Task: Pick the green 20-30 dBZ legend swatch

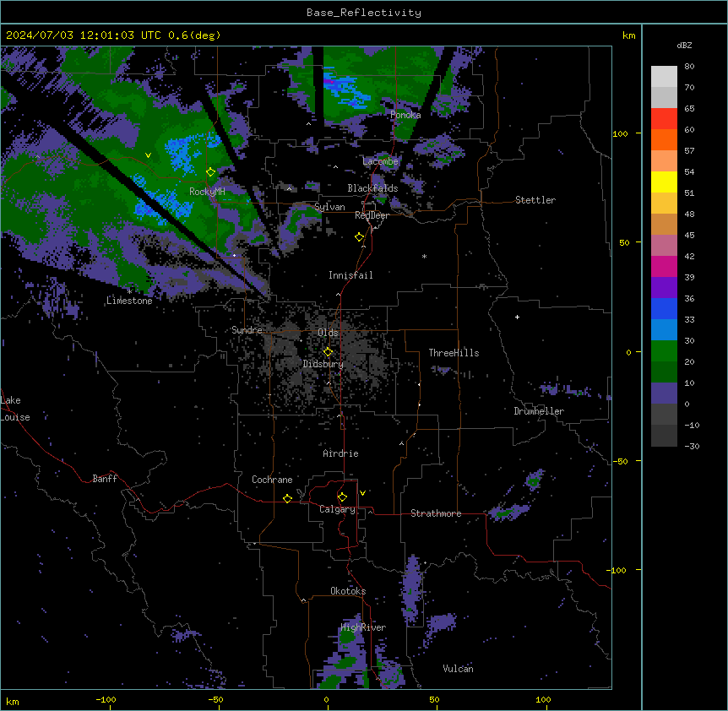Action: (664, 351)
